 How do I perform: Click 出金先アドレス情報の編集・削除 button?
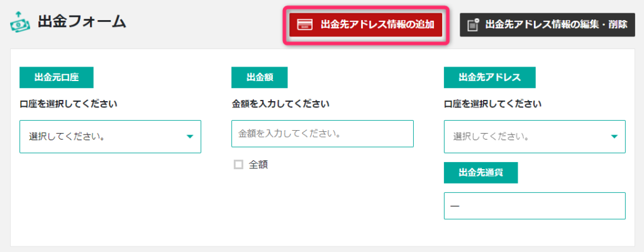[547, 25]
